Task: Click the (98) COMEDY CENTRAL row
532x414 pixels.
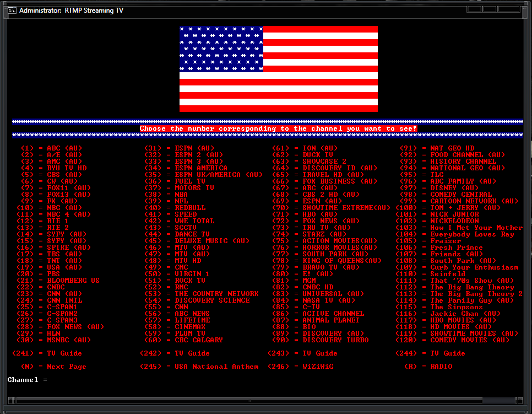Action: (446, 195)
